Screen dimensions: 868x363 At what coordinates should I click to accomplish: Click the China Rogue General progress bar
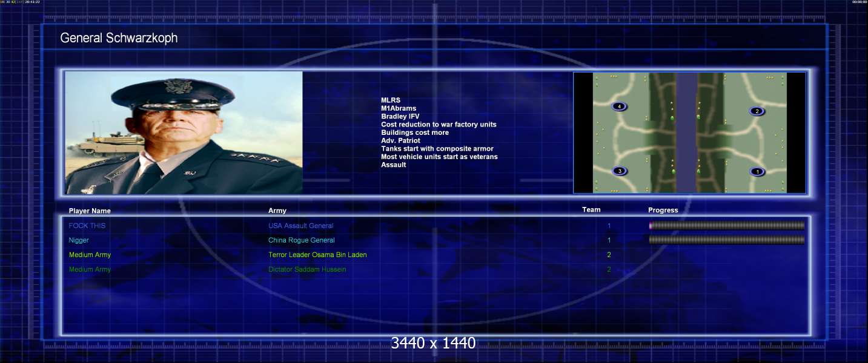tap(727, 240)
